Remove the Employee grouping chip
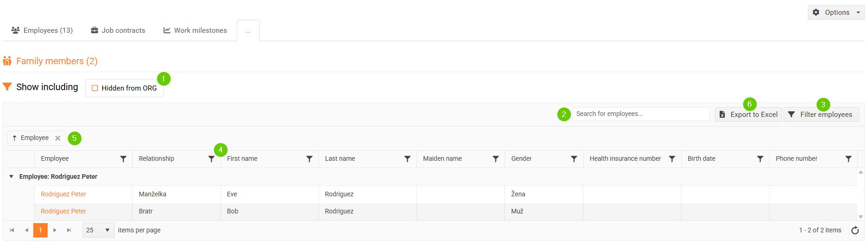 pyautogui.click(x=58, y=138)
